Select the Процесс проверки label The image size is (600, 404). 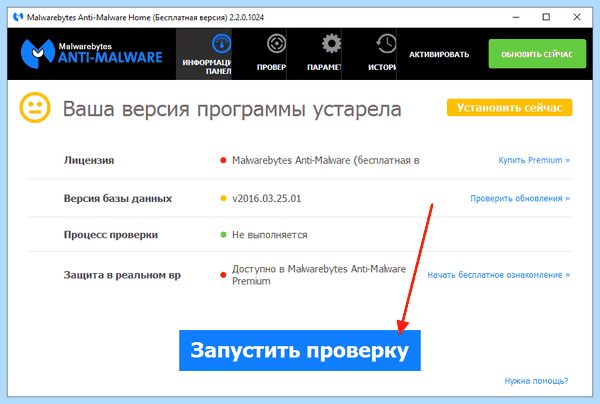(x=111, y=235)
